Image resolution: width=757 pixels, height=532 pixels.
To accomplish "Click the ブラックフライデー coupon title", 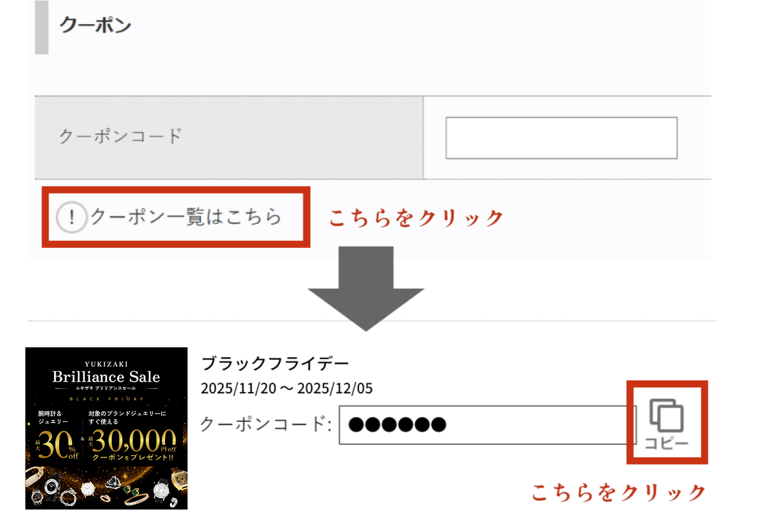I will pyautogui.click(x=275, y=363).
